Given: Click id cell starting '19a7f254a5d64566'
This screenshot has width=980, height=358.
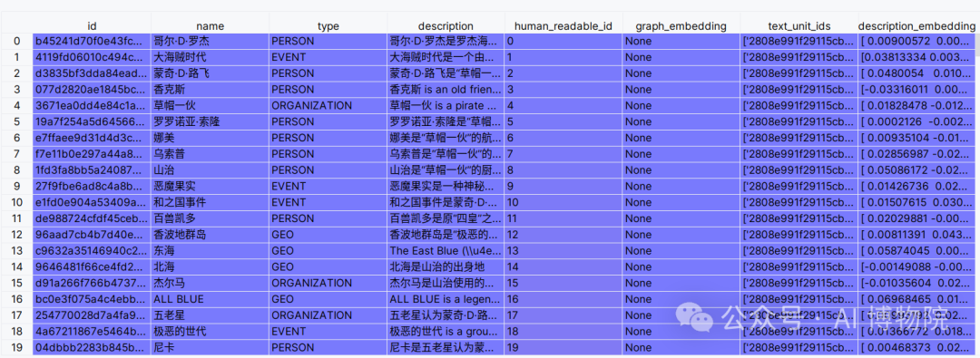Looking at the screenshot, I should [92, 121].
